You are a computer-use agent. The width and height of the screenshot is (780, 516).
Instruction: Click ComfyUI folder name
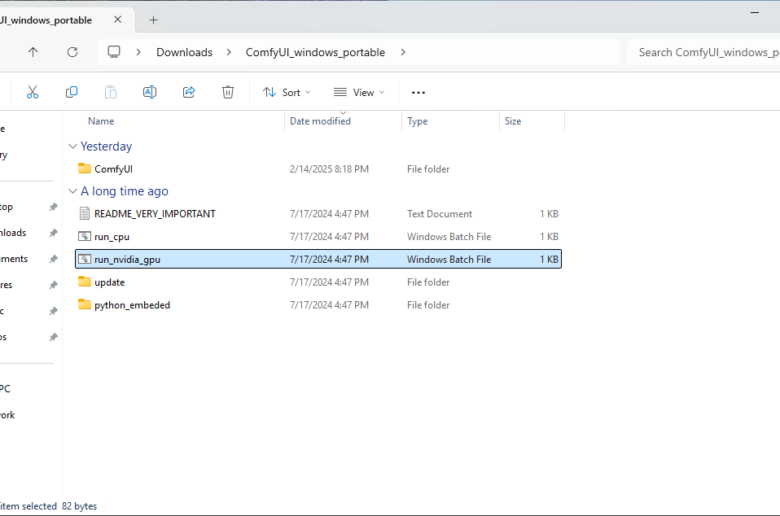(113, 169)
